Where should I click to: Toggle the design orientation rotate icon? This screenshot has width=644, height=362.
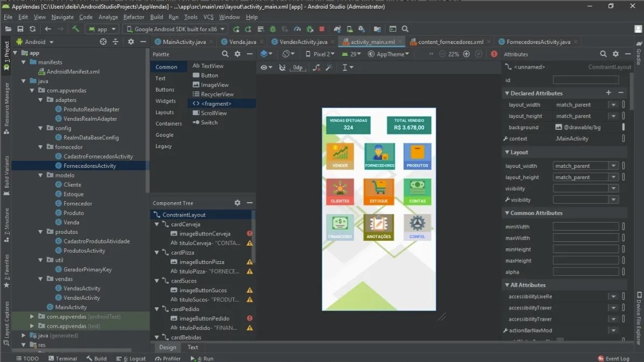[x=287, y=54]
